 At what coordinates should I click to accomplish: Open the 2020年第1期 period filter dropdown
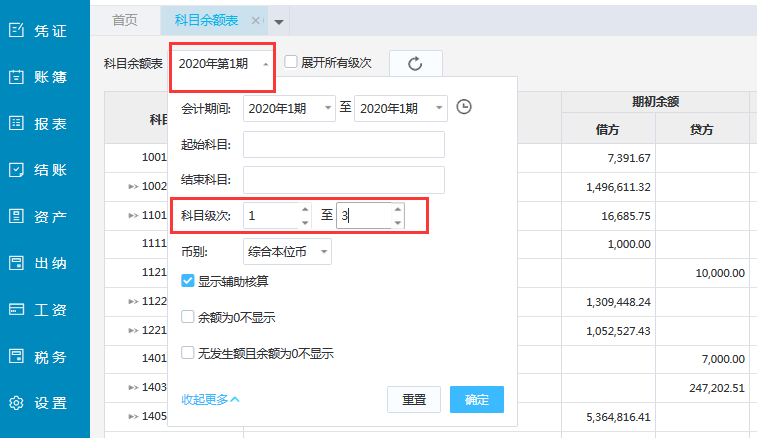tap(222, 63)
